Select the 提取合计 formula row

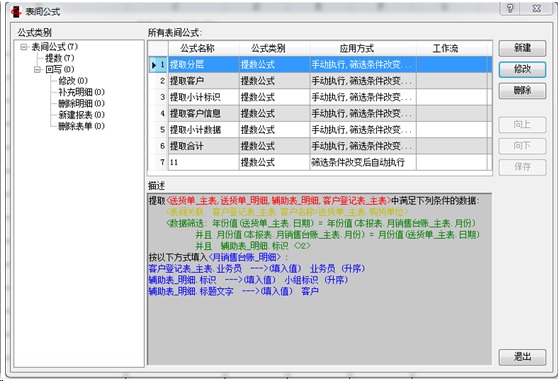pos(320,146)
